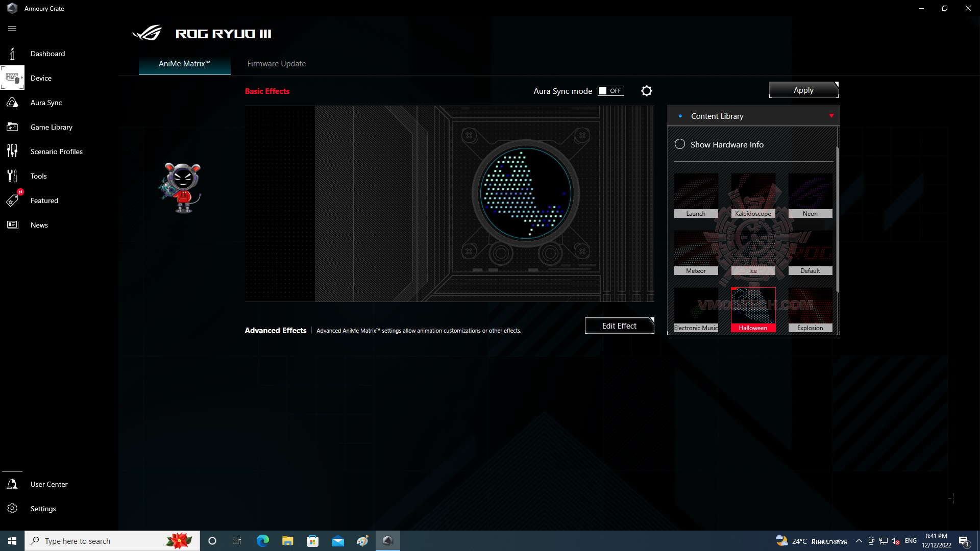The height and width of the screenshot is (551, 980).
Task: Expand the hamburger menu
Action: pos(12,29)
